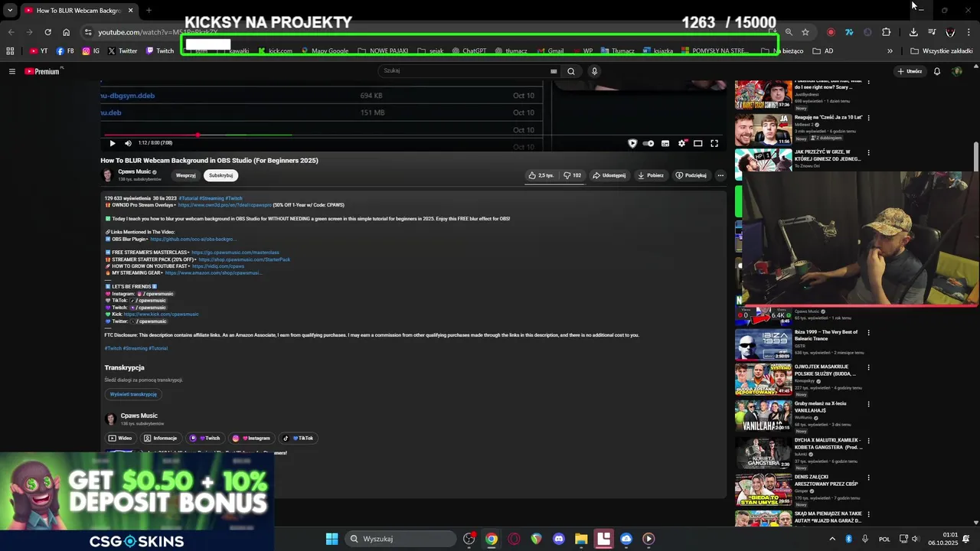Click the Podziękuj button
The width and height of the screenshot is (980, 551).
click(691, 175)
